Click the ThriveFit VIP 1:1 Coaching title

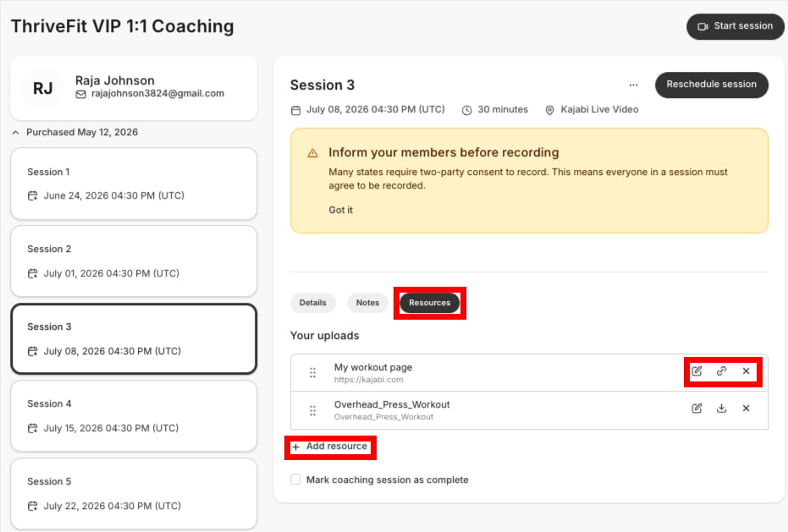coord(123,26)
